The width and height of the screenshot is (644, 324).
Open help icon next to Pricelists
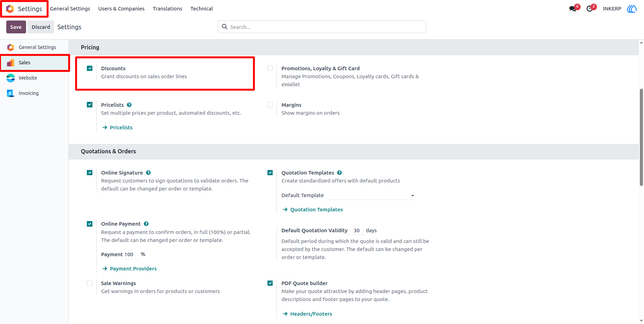[129, 105]
